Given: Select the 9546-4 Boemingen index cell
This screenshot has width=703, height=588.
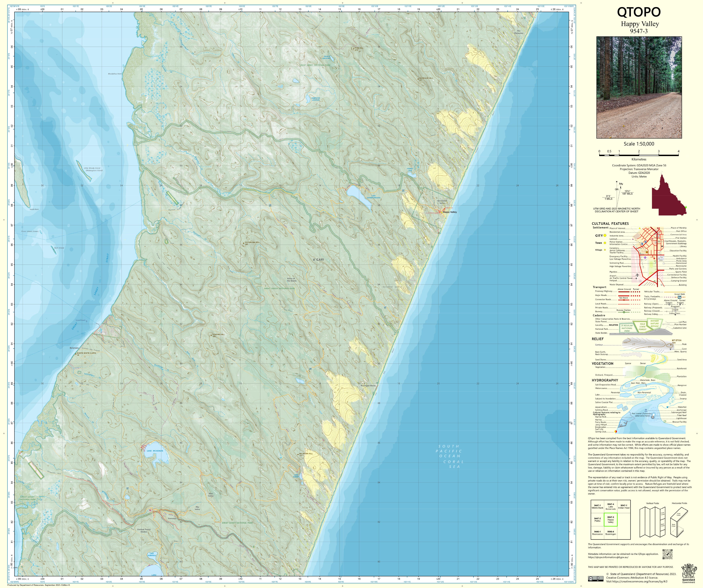Looking at the screenshot, I should 611,533.
